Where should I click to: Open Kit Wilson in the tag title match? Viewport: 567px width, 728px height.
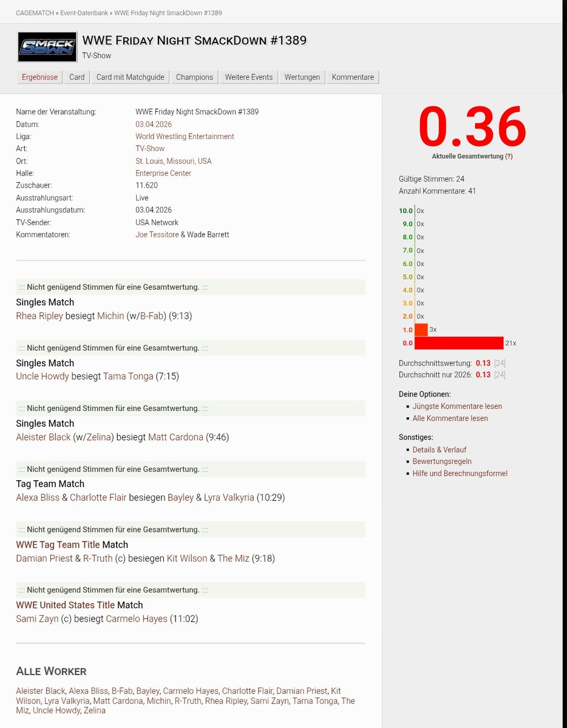point(187,559)
